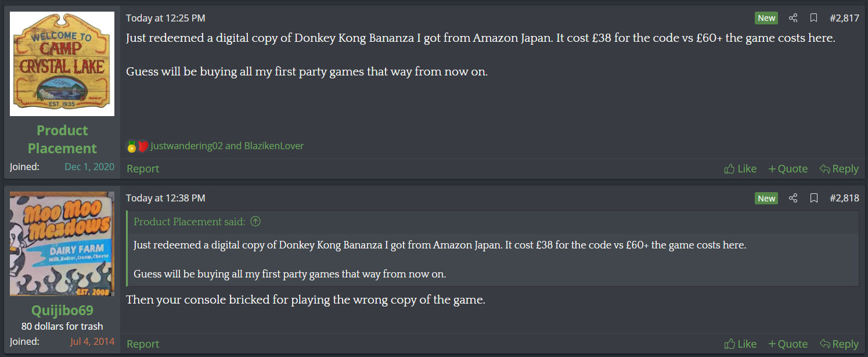Open the Moo Moo Meadows avatar
The image size is (868, 357).
pos(62,244)
